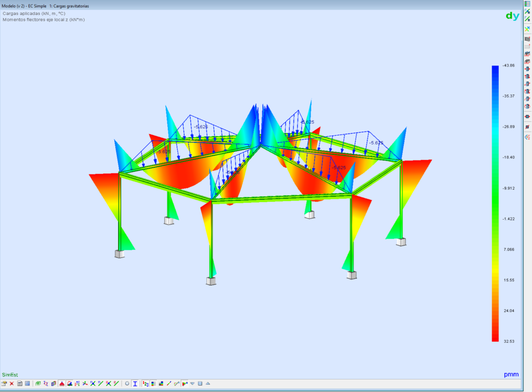
Task: Click the blue pmm label
Action: pos(511,374)
